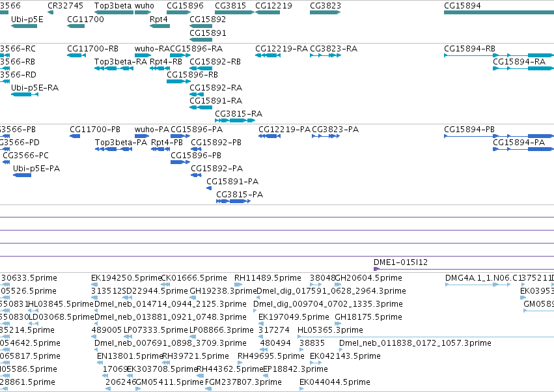Click transcript CG15891-RA
Viewport: 554px width, 392px height.
201,107
